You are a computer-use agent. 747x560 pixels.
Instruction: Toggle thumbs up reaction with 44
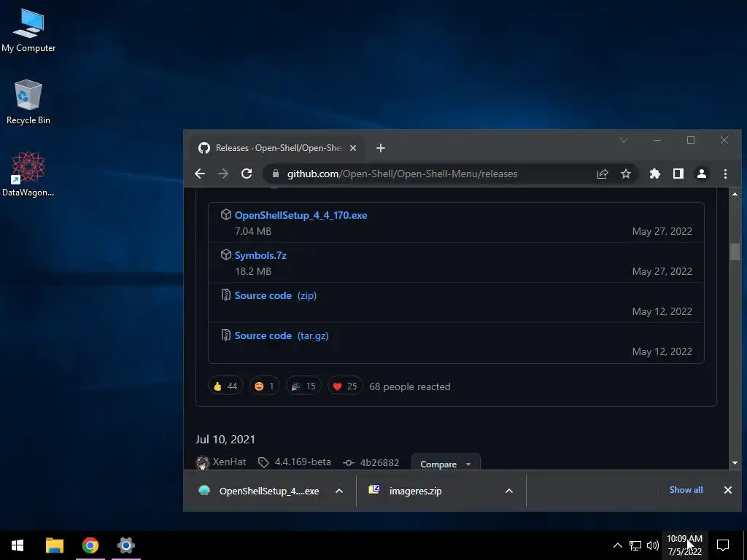click(x=225, y=386)
